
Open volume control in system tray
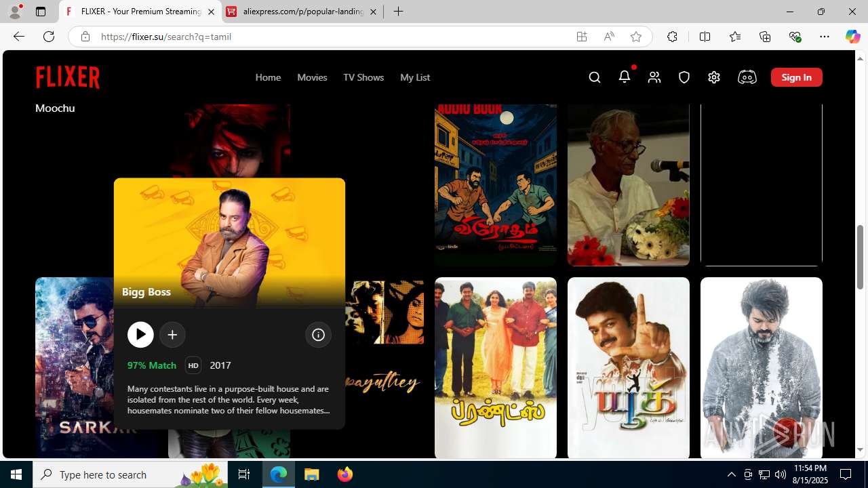coord(781,474)
